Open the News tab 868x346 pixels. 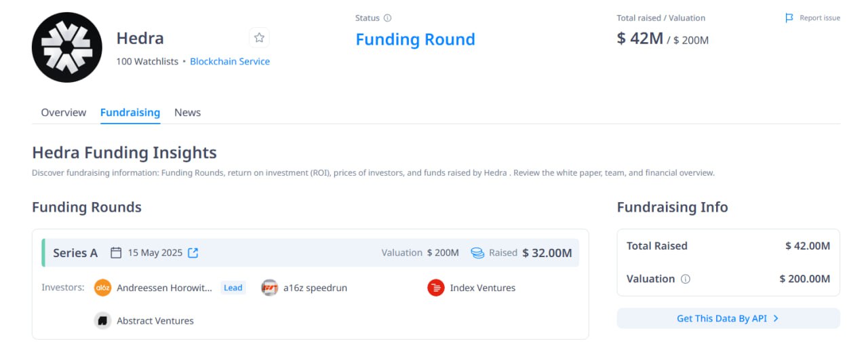[x=187, y=113]
